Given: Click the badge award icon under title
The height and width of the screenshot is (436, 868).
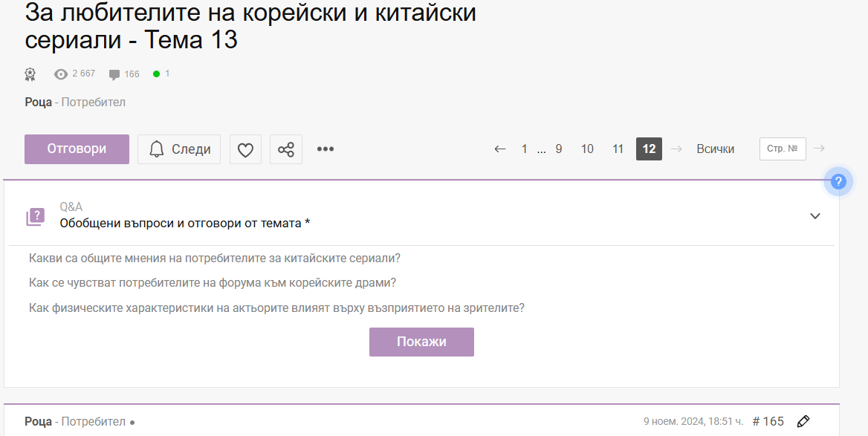Looking at the screenshot, I should click(30, 74).
